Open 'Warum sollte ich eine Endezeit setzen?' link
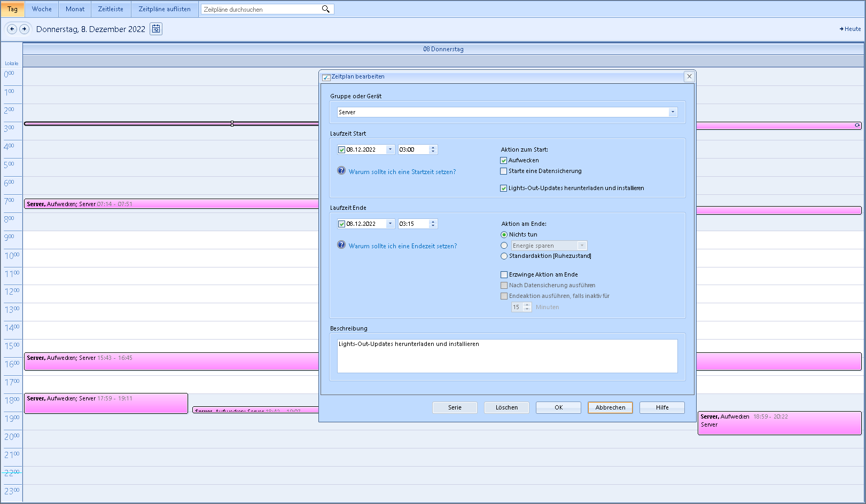The width and height of the screenshot is (866, 504). [403, 246]
